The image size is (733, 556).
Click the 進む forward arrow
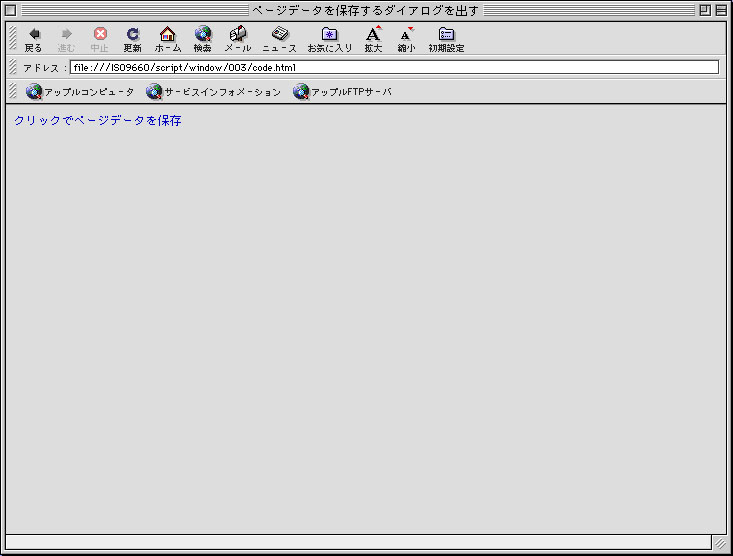click(66, 39)
